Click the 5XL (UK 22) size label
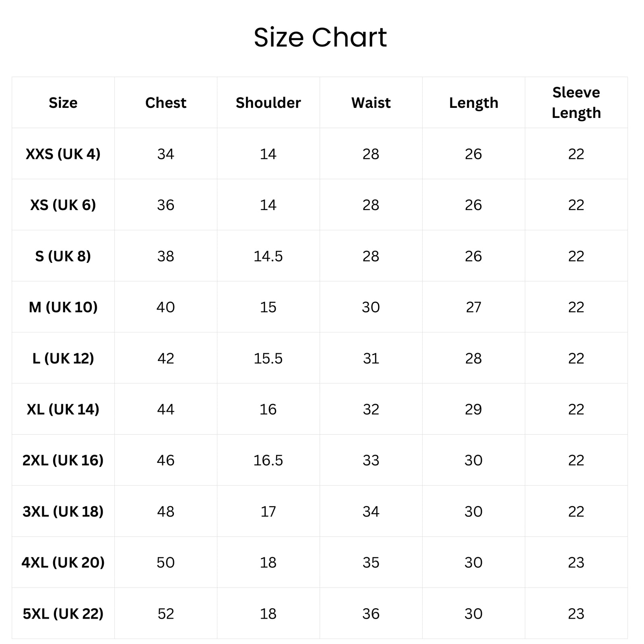Screen dimensions: 644x644 [63, 613]
